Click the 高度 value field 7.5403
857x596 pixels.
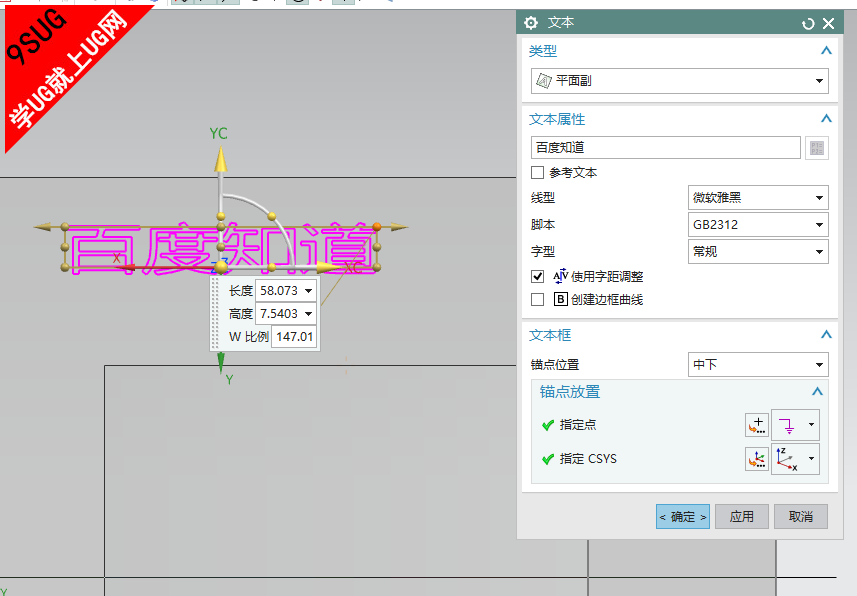pyautogui.click(x=279, y=314)
